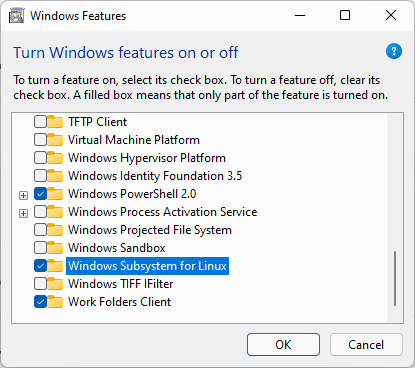Disable the Work Folders Client checkbox
Viewport: 415px width, 368px height.
[x=40, y=302]
